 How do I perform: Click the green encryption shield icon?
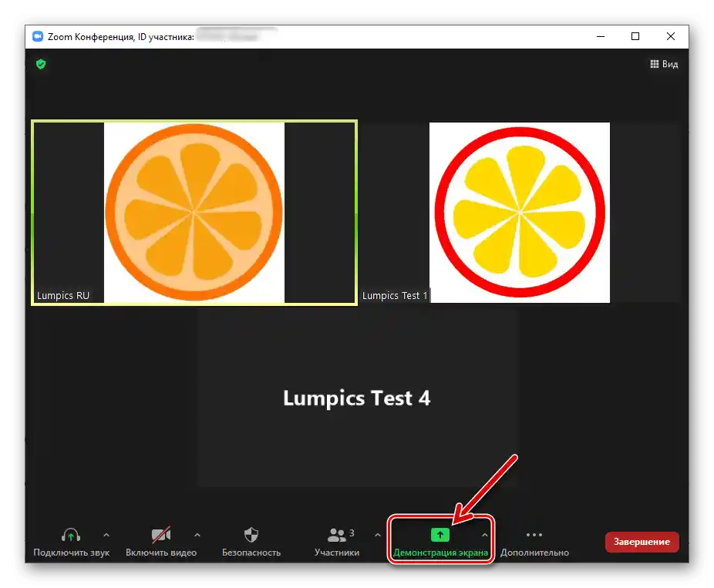41,64
